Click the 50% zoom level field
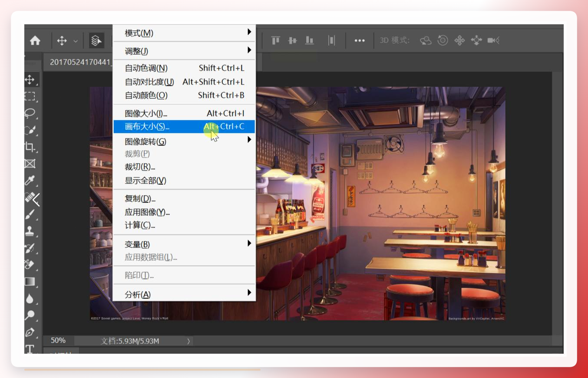The image size is (588, 378). [x=58, y=341]
